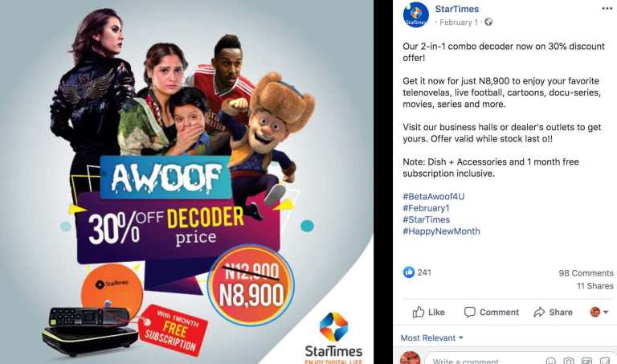Open the #StarTimes hashtag link
This screenshot has height=364, width=617.
click(x=426, y=219)
